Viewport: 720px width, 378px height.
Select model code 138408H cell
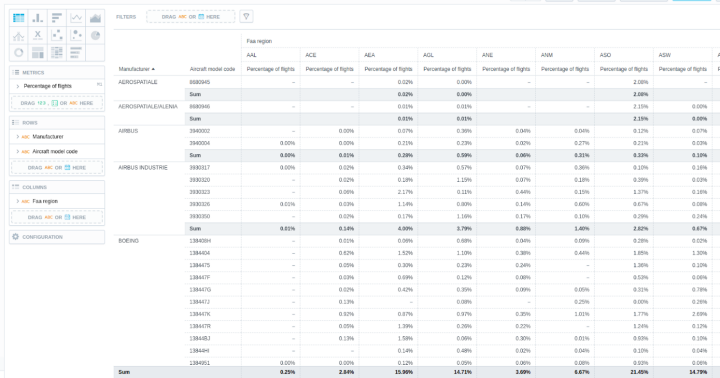pos(200,241)
